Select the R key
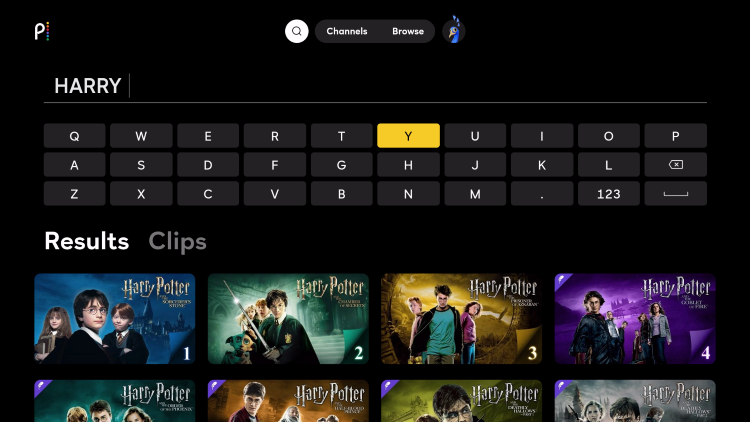The width and height of the screenshot is (750, 422). coord(275,136)
